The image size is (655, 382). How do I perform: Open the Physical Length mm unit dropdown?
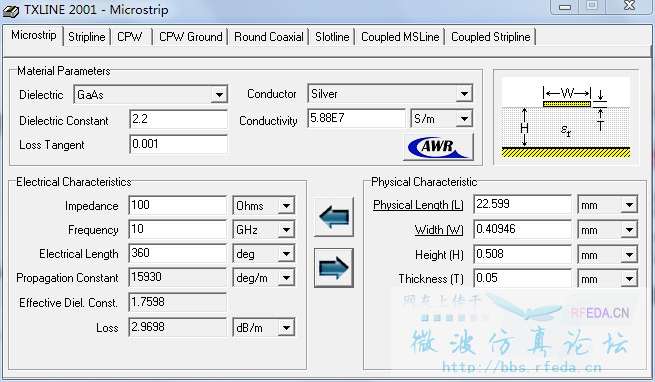629,205
